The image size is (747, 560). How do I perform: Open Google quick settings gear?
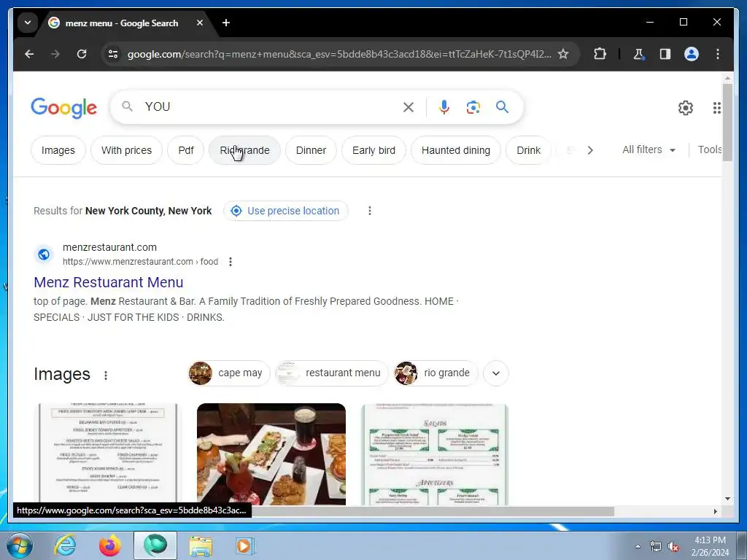point(686,108)
